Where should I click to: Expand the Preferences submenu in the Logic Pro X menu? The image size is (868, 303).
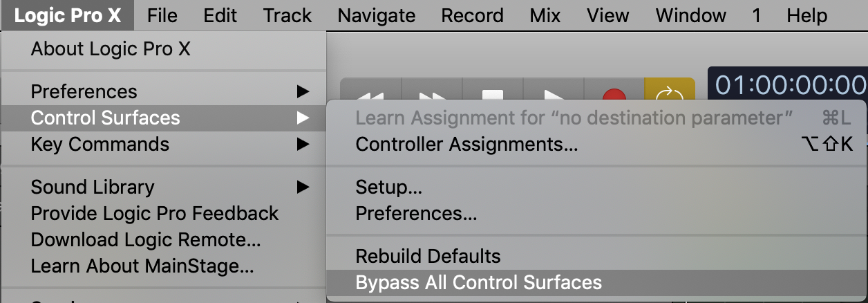pos(84,91)
